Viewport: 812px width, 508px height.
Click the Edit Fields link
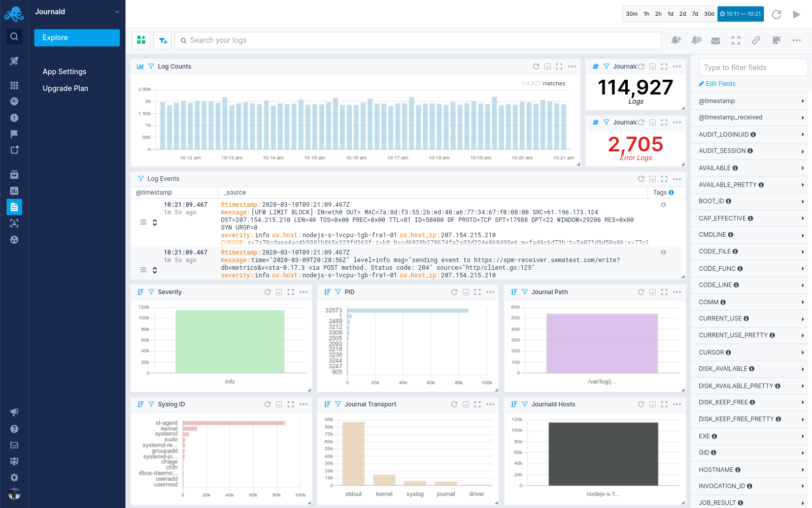[717, 83]
